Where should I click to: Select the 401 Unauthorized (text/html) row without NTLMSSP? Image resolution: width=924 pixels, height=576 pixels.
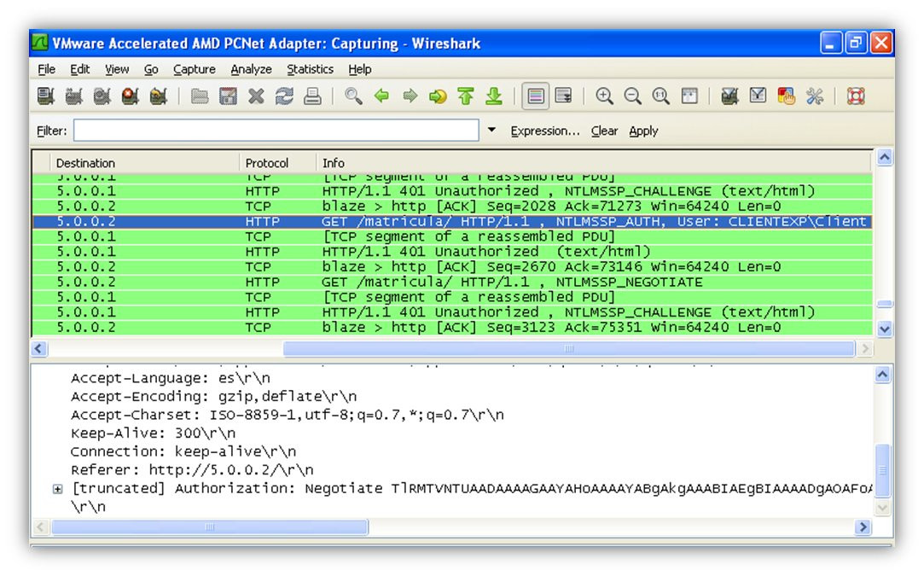pyautogui.click(x=452, y=252)
